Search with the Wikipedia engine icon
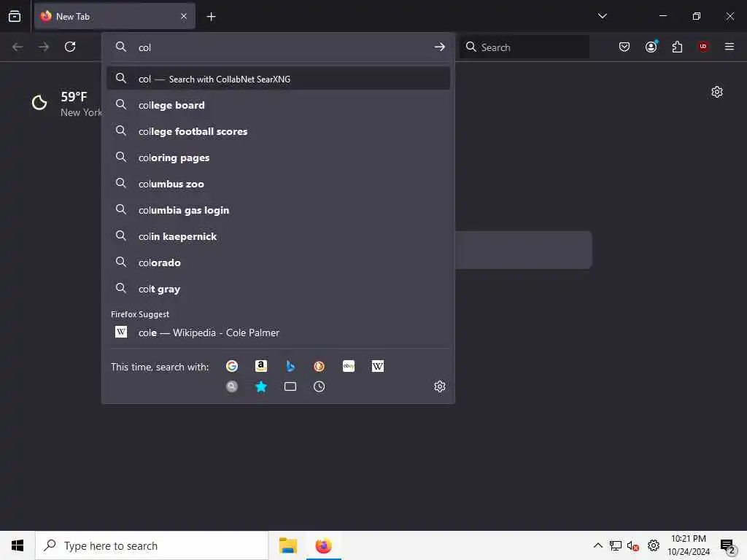The image size is (747, 560). tap(378, 366)
